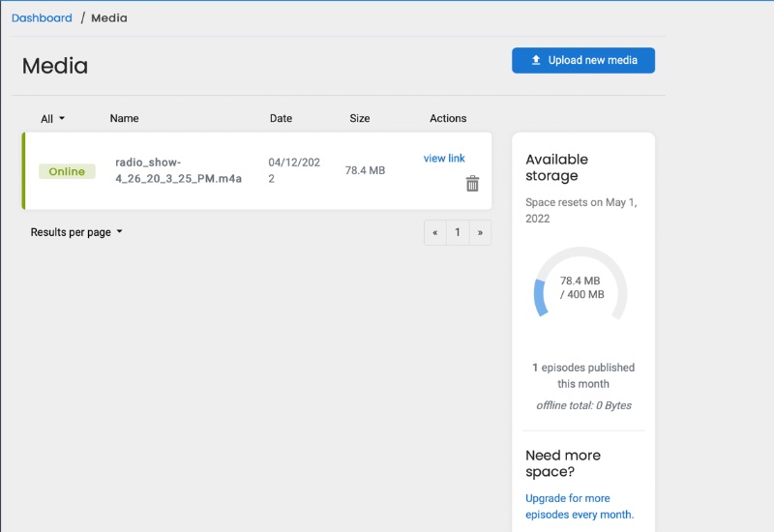Viewport: 774px width, 532px height.
Task: Select page 1 in pagination
Action: 458,232
